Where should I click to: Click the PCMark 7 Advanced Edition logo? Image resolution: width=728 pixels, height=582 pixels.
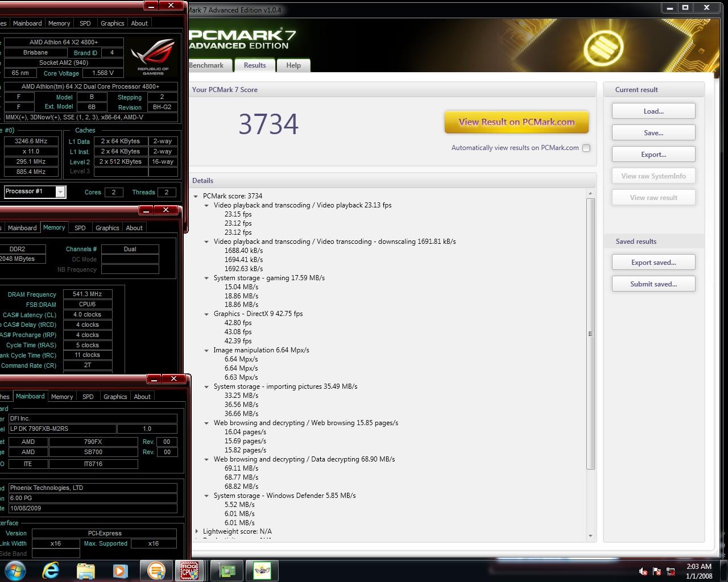[x=242, y=39]
